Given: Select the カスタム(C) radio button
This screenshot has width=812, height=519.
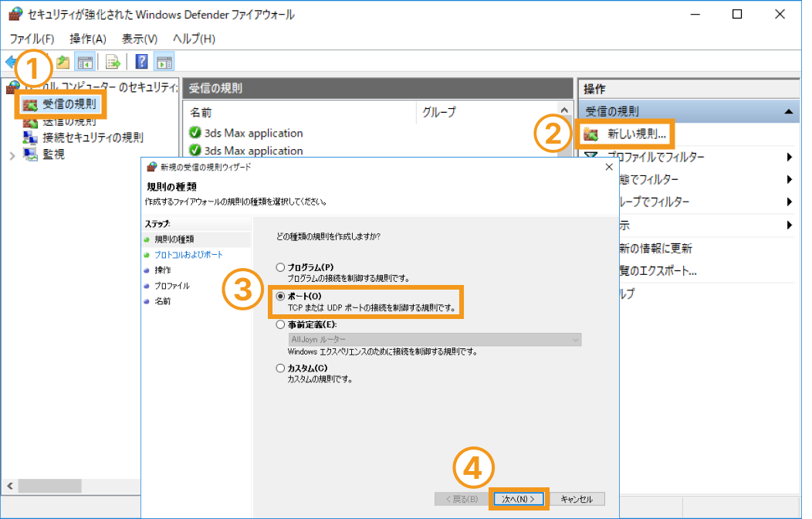Looking at the screenshot, I should 280,368.
